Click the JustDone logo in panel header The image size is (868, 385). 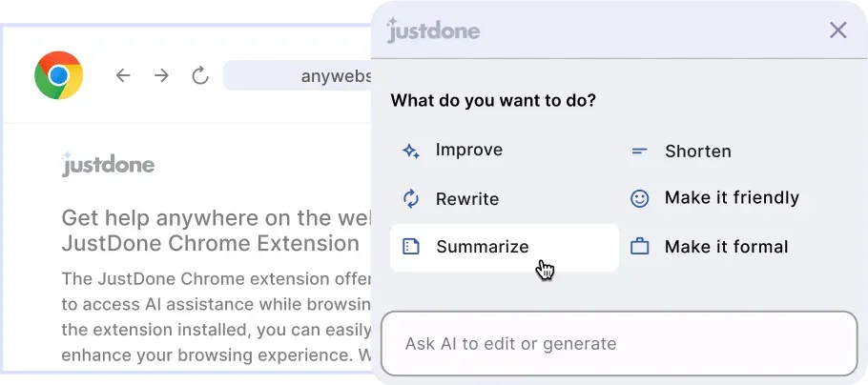click(x=433, y=30)
